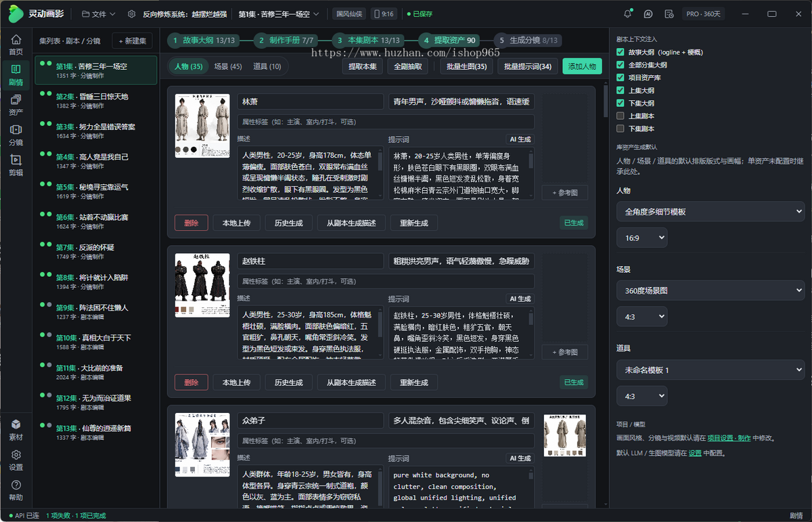Screen dimensions: 812x522
Task: Click the project settings gear in title bar
Action: coord(132,14)
